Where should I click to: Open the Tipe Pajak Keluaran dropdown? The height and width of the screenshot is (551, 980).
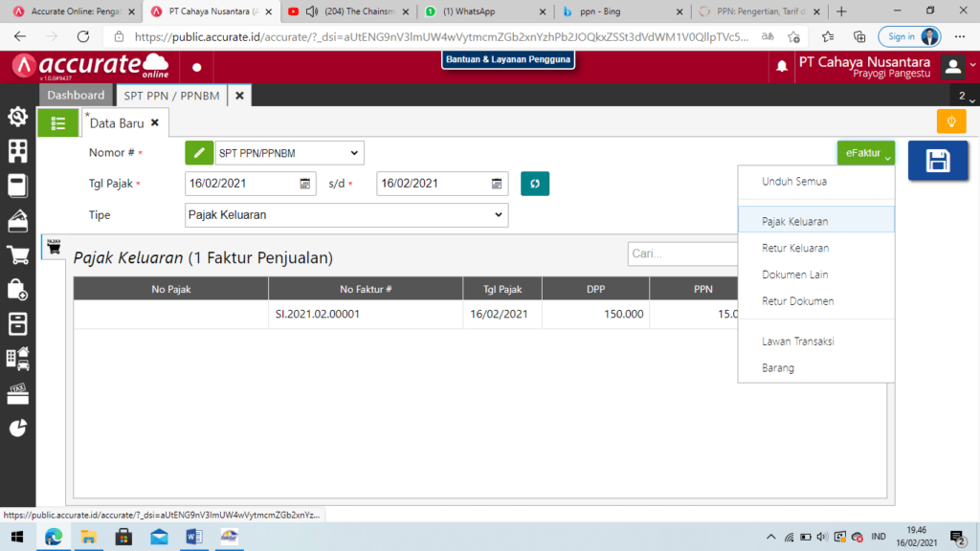tap(498, 215)
